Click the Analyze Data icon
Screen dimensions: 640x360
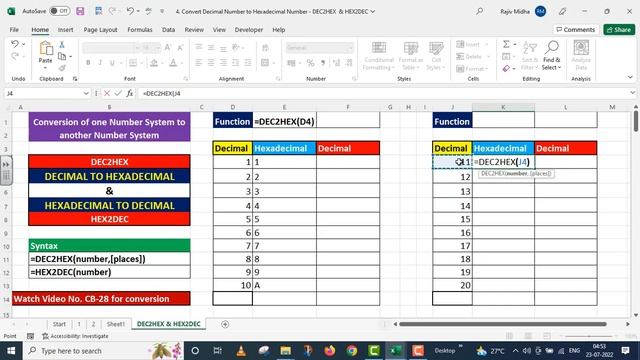click(x=581, y=48)
